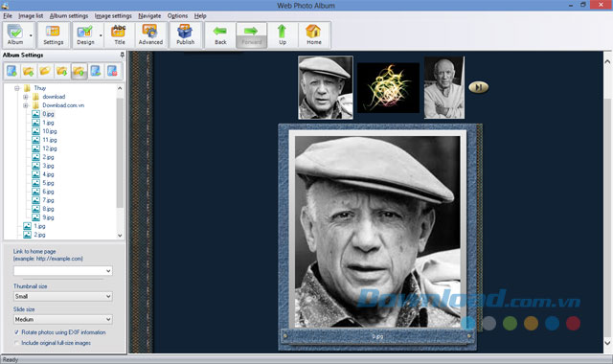
Task: Click the thumbnail of man with crossed arms
Action: tap(444, 87)
